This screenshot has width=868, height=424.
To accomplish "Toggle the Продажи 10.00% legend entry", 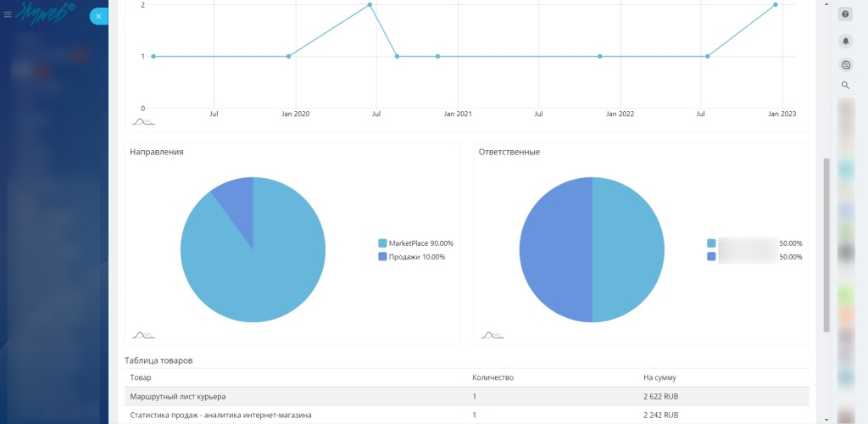I will [411, 257].
